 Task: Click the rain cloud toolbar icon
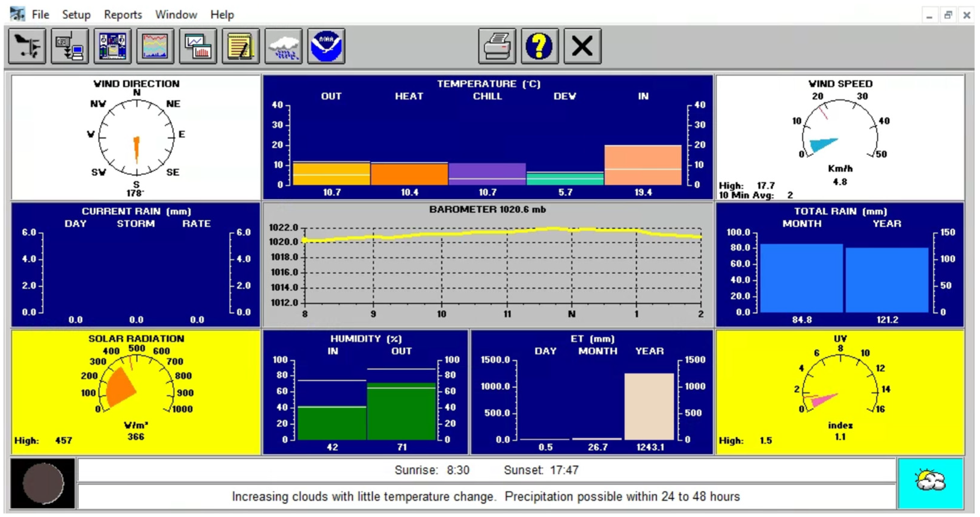pos(284,46)
